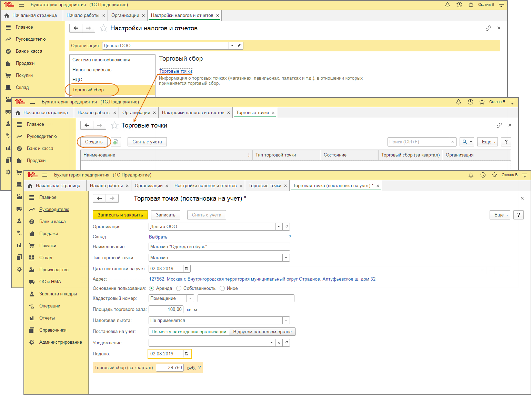This screenshot has width=532, height=395.
Task: Click Администрирование gear in front sidebar
Action: pos(32,342)
